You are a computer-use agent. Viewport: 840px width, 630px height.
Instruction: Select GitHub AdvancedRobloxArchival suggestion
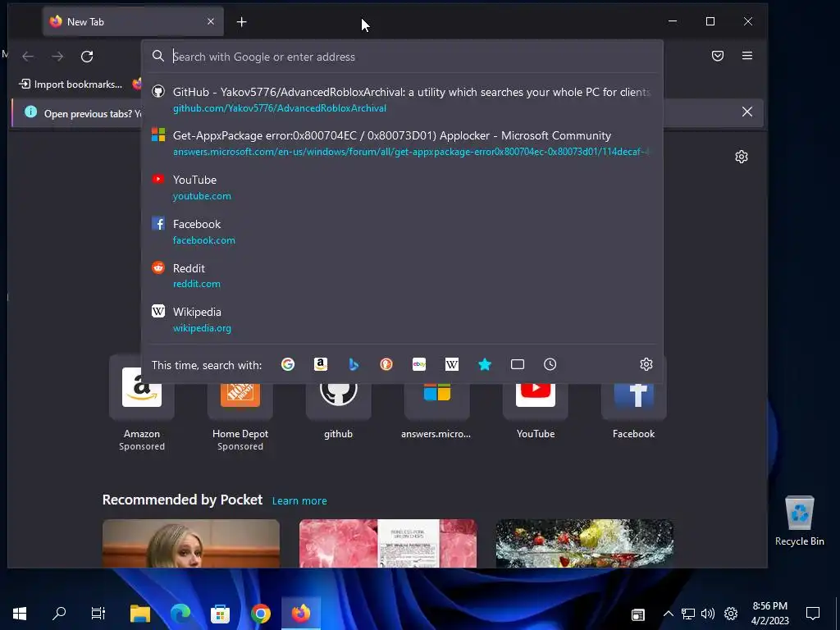click(x=402, y=99)
